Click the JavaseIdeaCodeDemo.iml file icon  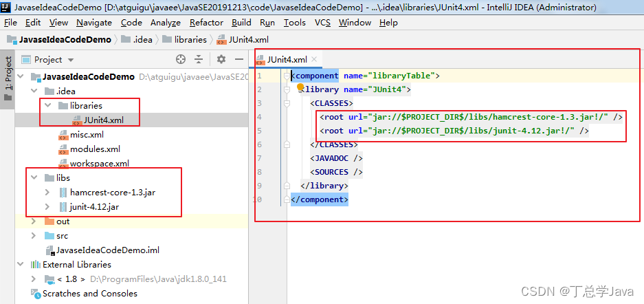coord(50,250)
